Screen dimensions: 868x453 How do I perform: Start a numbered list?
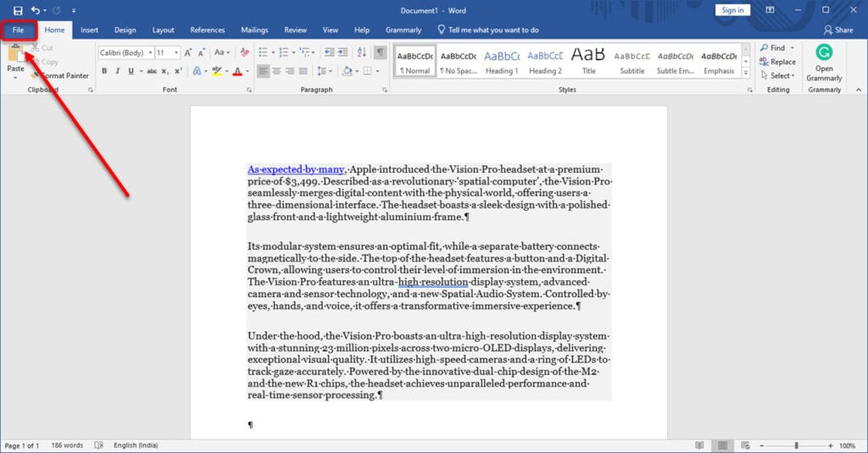click(x=284, y=52)
